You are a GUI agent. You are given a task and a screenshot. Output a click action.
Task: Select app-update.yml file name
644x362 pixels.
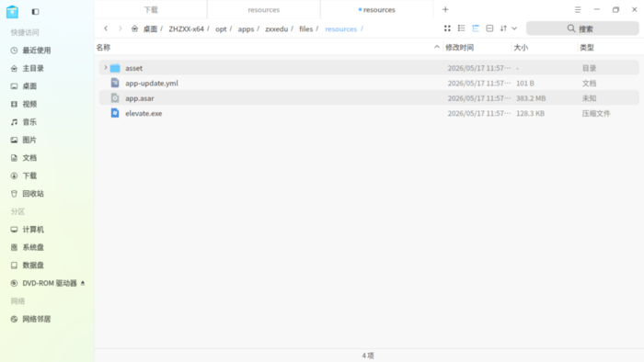click(152, 84)
